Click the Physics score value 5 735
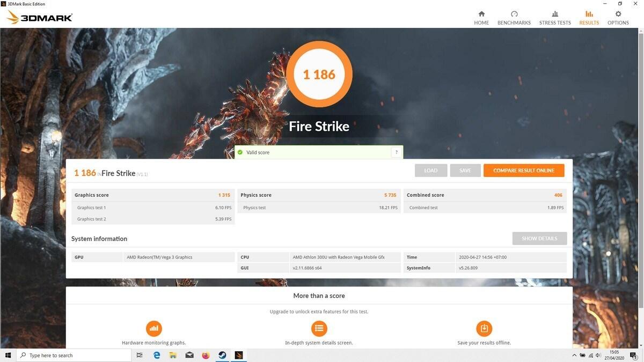This screenshot has width=644, height=362. [390, 195]
